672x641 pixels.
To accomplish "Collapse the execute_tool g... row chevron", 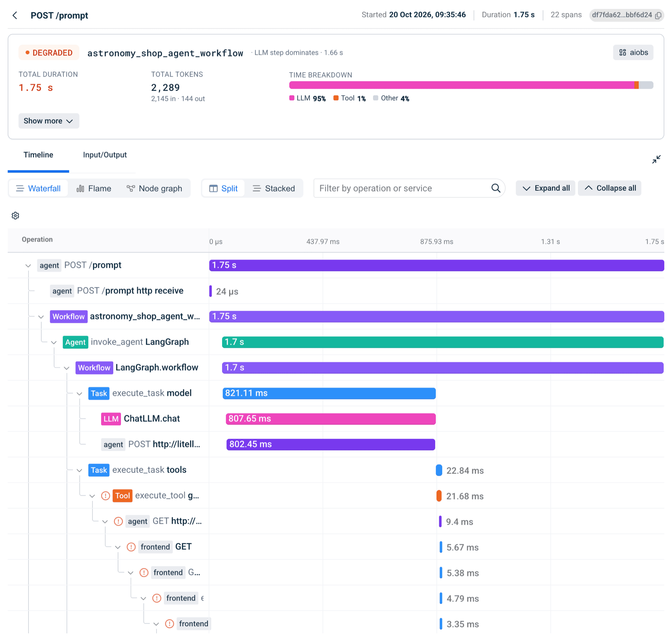I will click(92, 497).
